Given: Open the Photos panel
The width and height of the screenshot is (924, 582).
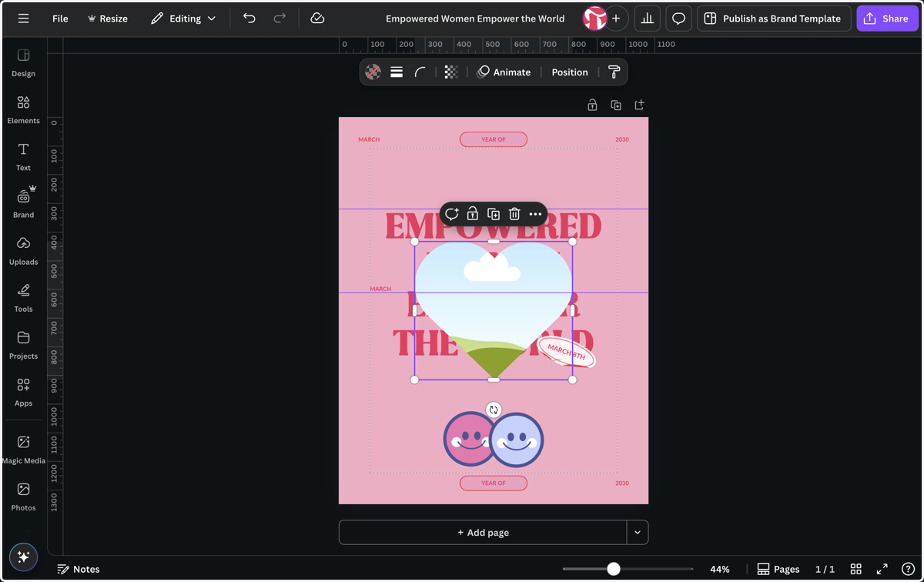Looking at the screenshot, I should pyautogui.click(x=23, y=496).
